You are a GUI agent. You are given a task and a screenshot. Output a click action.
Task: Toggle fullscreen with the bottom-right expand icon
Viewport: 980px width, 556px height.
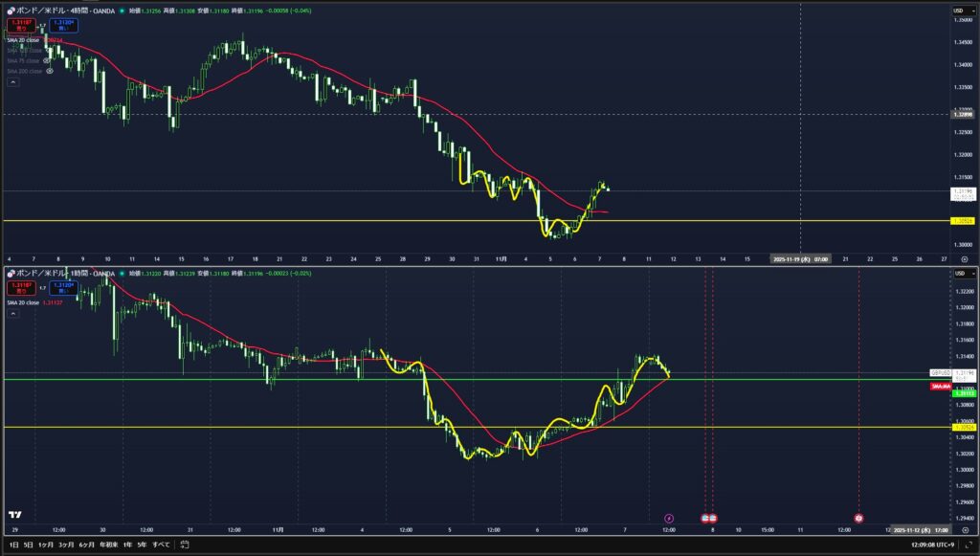[969, 545]
